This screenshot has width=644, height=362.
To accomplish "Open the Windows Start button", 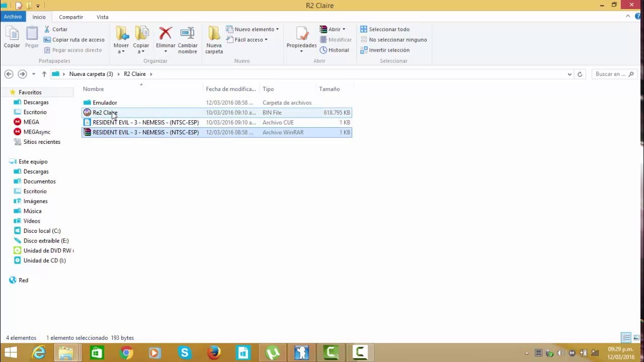I will point(11,353).
